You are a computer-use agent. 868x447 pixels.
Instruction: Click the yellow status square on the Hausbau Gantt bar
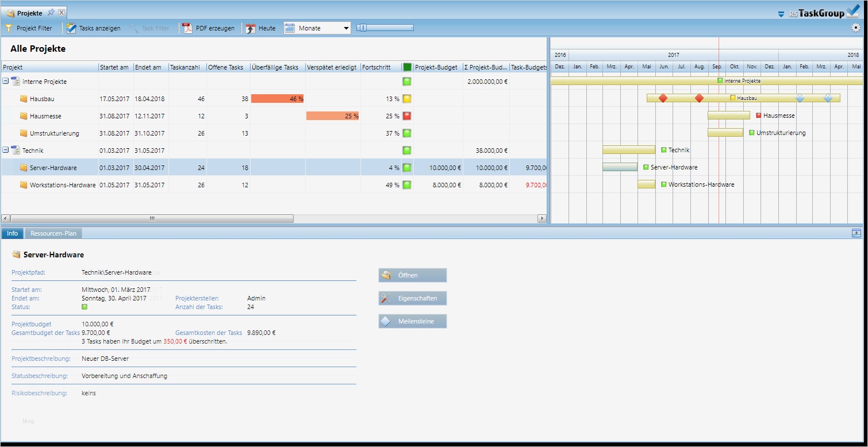733,98
